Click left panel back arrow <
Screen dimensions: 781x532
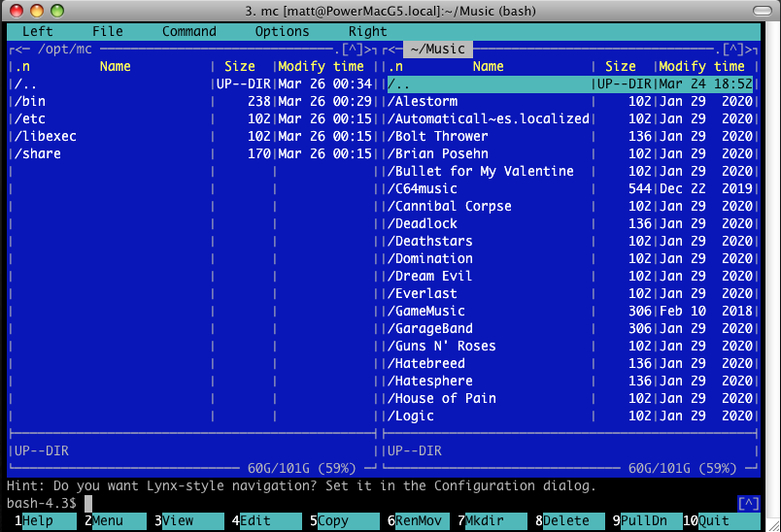(x=18, y=50)
